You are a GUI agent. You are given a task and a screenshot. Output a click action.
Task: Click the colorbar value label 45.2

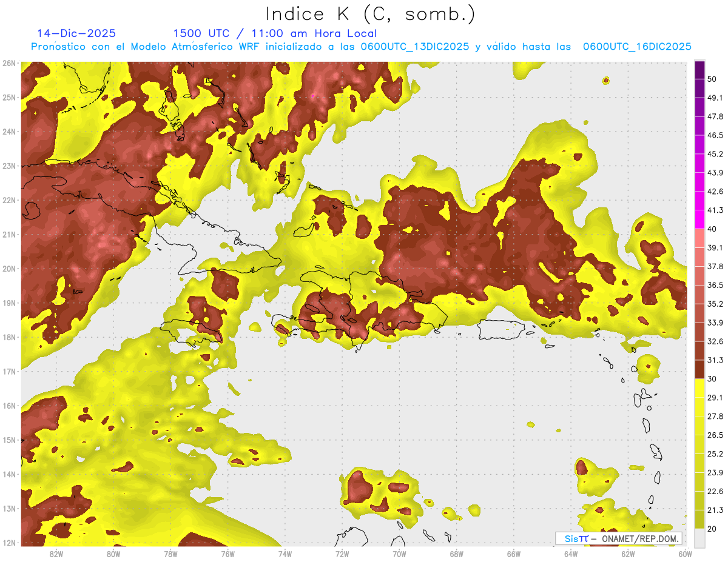point(715,154)
